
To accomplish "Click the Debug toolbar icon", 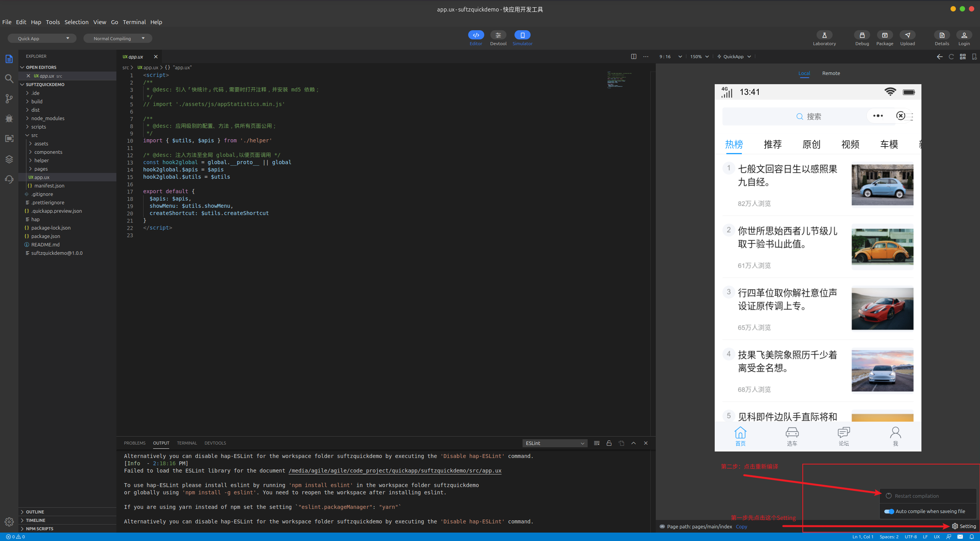I will tap(862, 35).
